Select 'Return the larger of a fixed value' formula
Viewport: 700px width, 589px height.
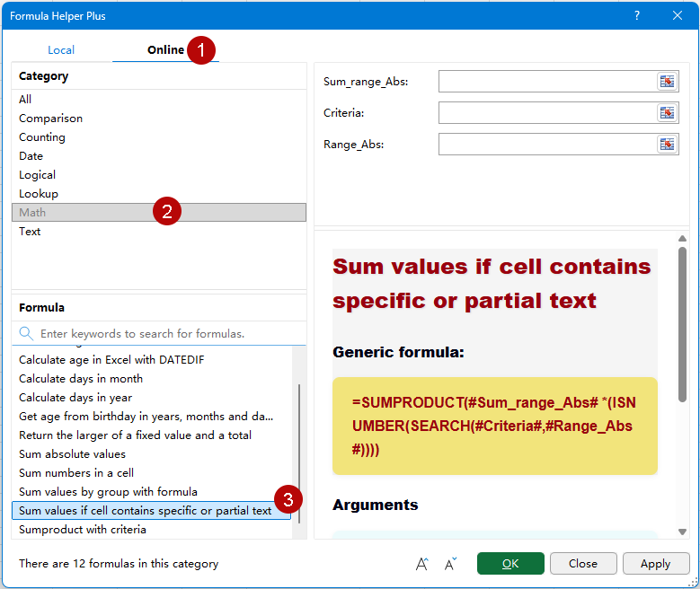(152, 435)
